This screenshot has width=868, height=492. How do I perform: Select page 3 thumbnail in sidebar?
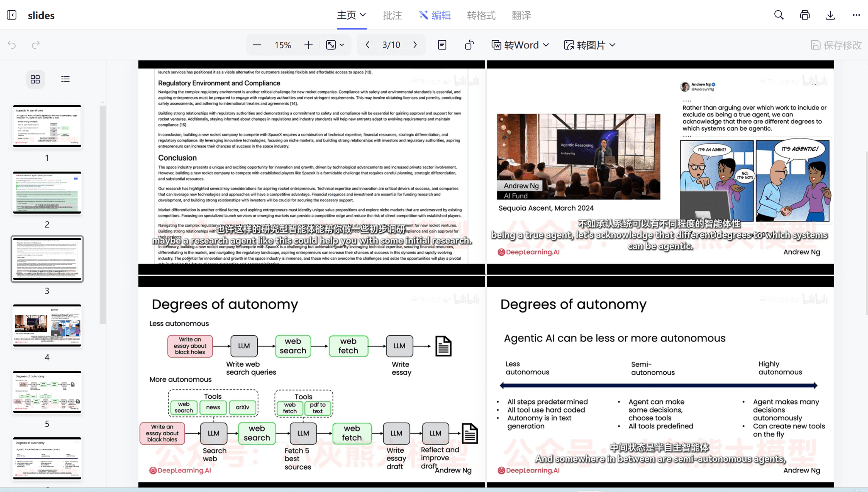47,259
